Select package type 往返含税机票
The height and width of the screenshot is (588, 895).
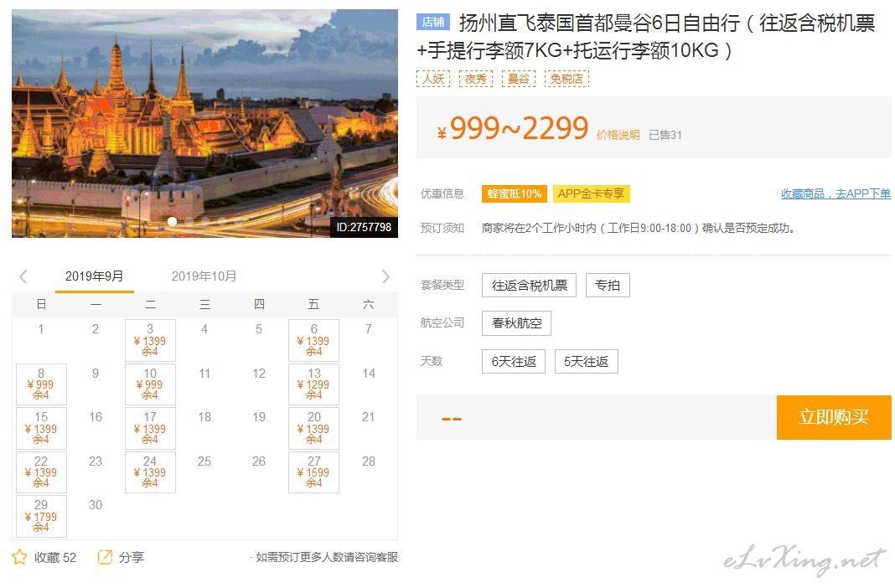point(529,285)
